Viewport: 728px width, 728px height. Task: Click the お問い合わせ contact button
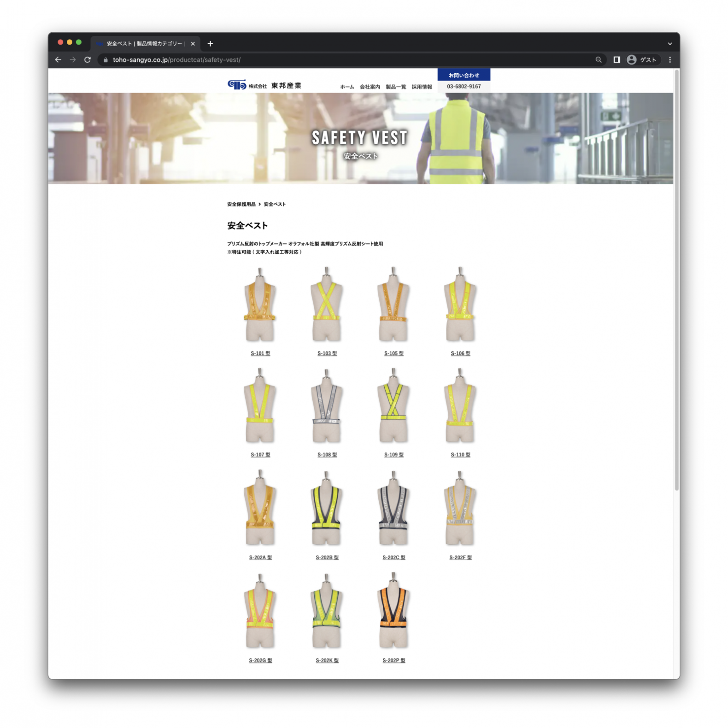(464, 75)
